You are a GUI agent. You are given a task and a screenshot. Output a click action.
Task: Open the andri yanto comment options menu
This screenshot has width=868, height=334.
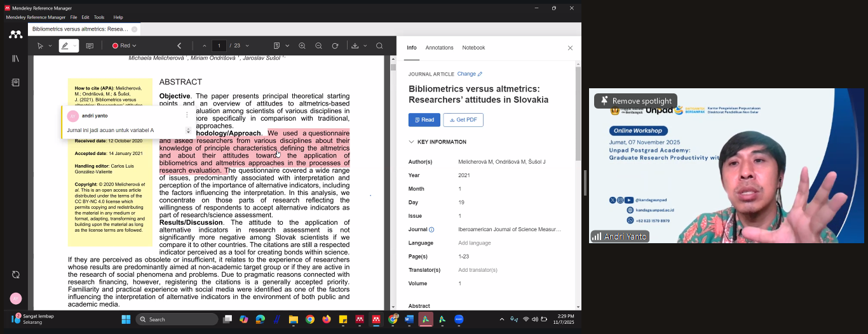coord(187,115)
